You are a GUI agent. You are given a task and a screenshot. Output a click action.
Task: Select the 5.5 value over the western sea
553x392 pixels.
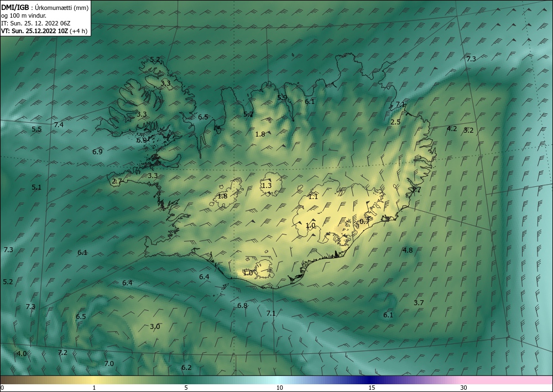point(36,129)
